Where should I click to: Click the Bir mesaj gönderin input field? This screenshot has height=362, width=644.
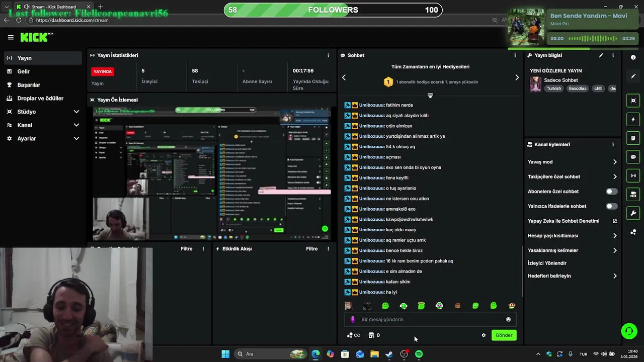(x=430, y=319)
